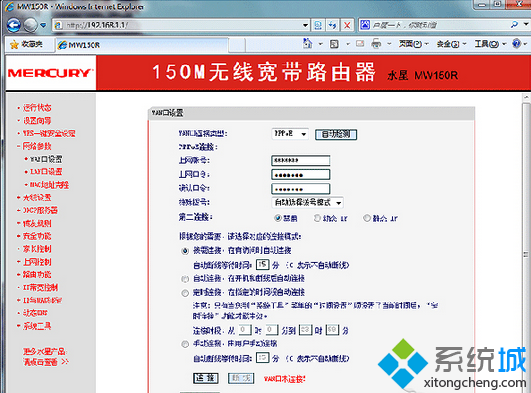
Task: Open the search options dropdown arrow
Action: coord(526,24)
